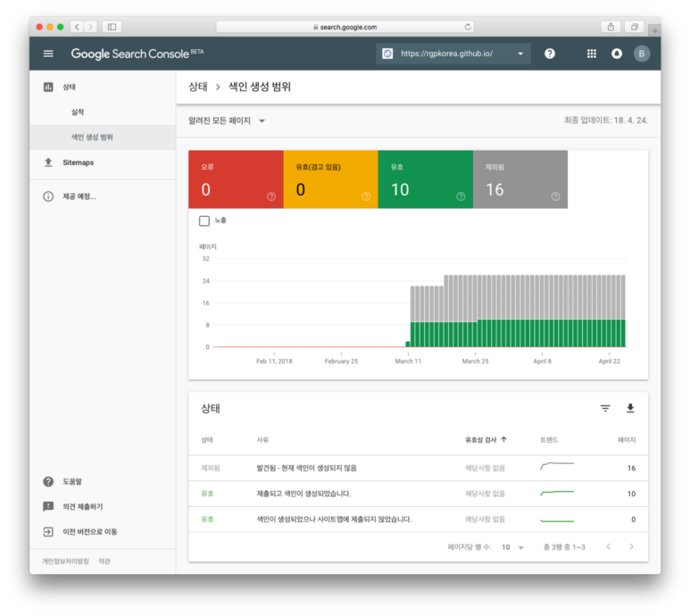Enable the 노출 checkbox
The image size is (690, 616).
204,221
